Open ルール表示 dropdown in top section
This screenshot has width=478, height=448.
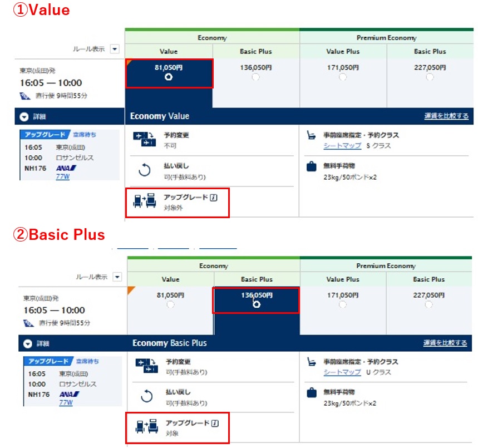click(115, 49)
